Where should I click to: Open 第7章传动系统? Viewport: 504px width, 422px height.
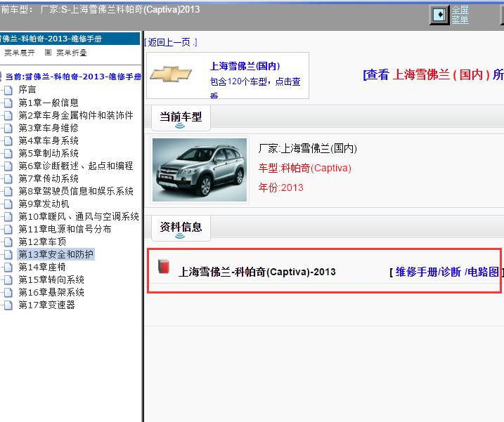[49, 178]
